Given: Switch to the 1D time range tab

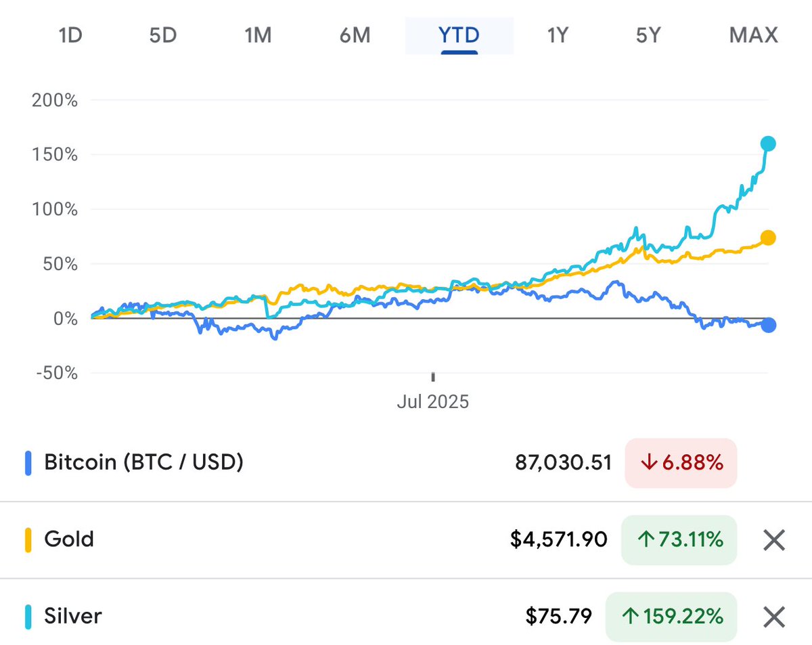Looking at the screenshot, I should point(70,35).
